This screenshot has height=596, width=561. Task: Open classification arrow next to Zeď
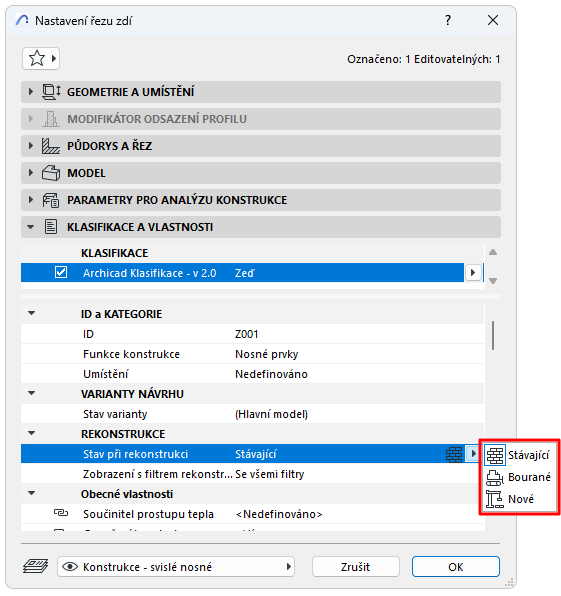473,273
